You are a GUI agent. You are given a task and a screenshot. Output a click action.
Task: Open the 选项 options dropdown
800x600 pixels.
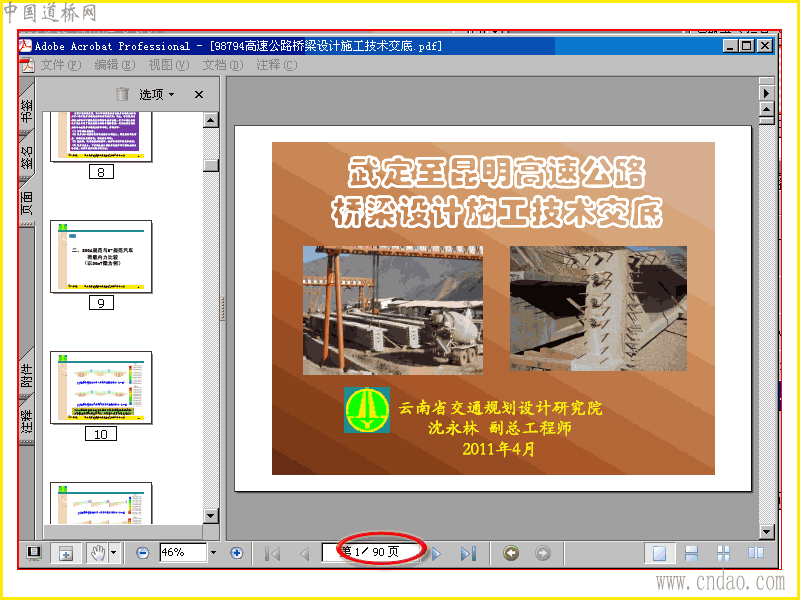157,94
